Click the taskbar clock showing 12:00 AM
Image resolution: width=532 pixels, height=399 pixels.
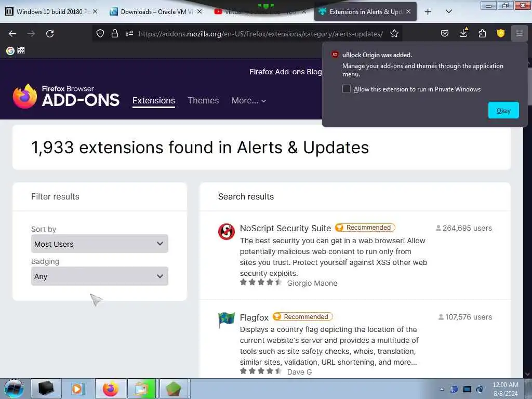(505, 389)
